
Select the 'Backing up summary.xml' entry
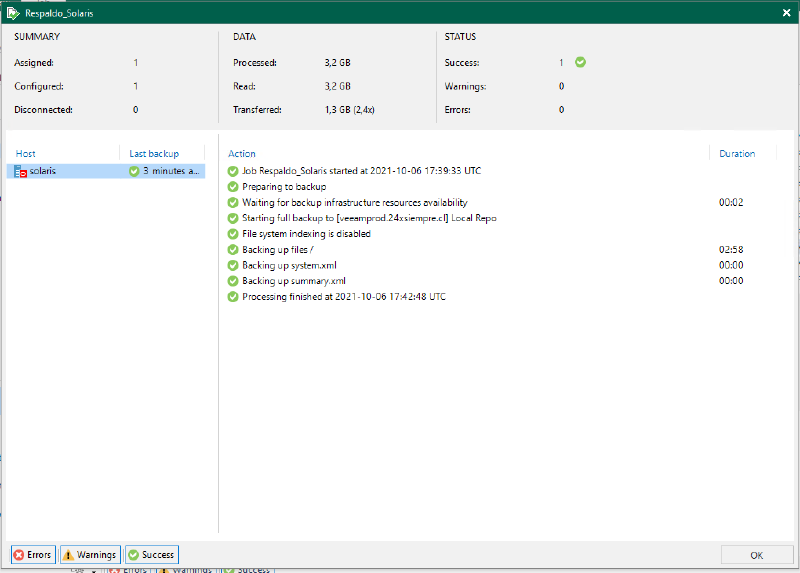294,281
